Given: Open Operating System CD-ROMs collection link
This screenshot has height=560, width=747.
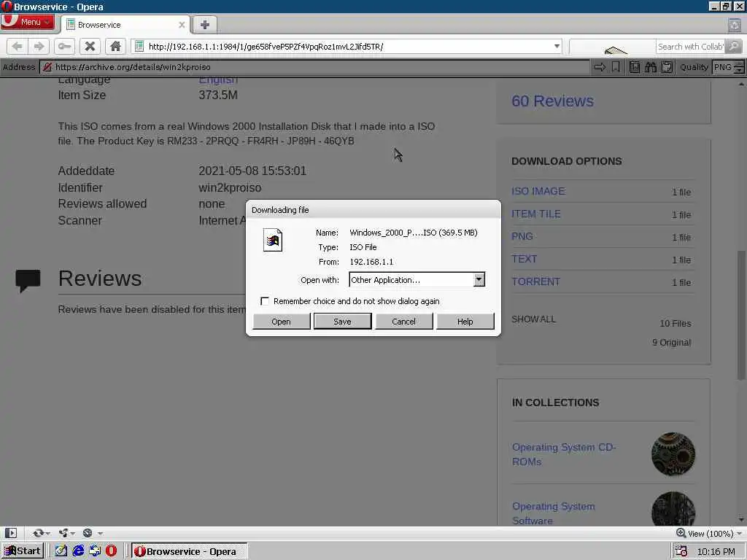Looking at the screenshot, I should pos(564,454).
